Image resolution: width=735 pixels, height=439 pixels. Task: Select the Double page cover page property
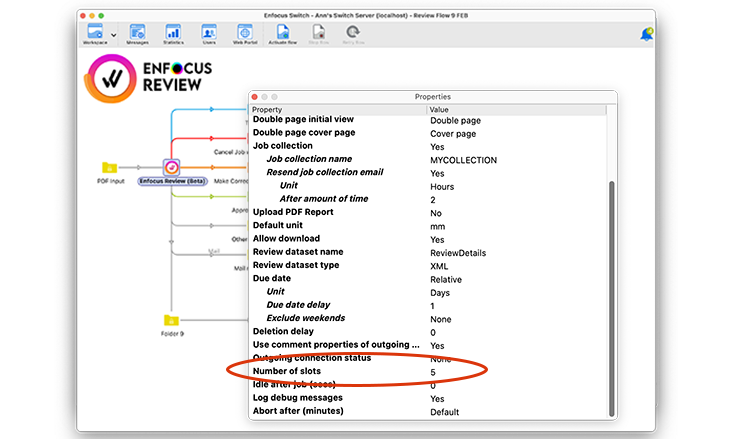(304, 133)
